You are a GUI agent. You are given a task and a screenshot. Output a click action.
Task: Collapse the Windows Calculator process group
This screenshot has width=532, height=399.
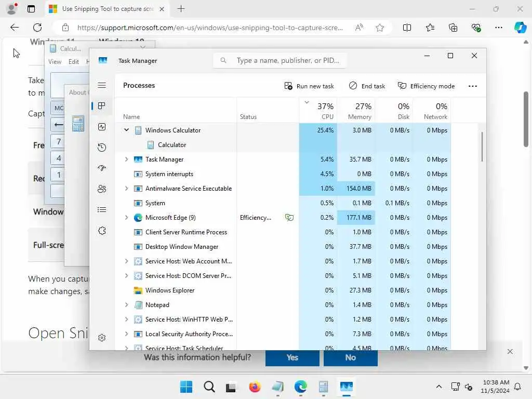click(127, 130)
